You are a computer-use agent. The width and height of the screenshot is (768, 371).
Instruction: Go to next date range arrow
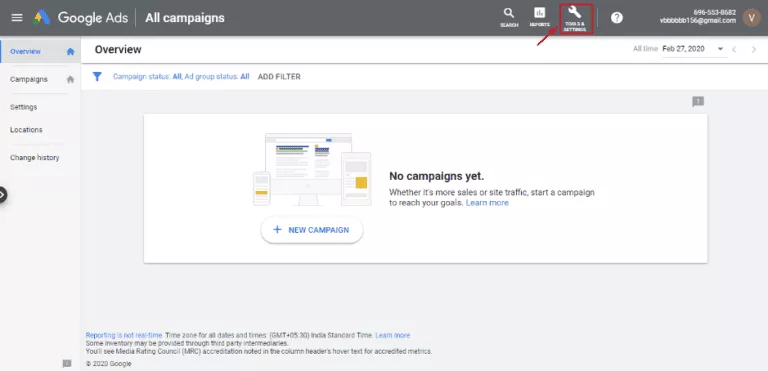754,49
